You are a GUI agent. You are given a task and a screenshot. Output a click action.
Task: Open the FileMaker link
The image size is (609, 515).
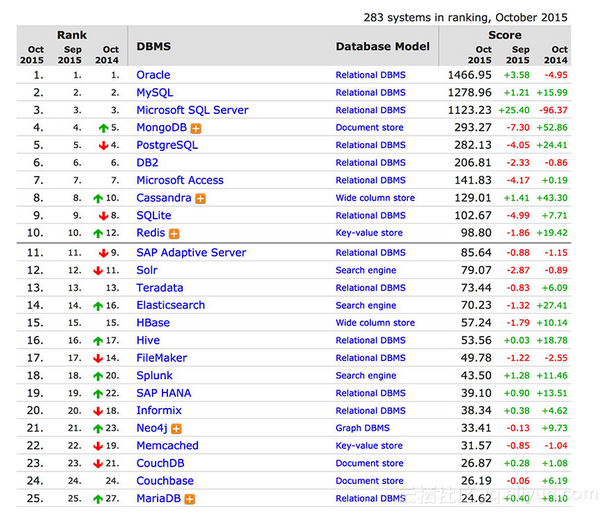click(x=162, y=358)
